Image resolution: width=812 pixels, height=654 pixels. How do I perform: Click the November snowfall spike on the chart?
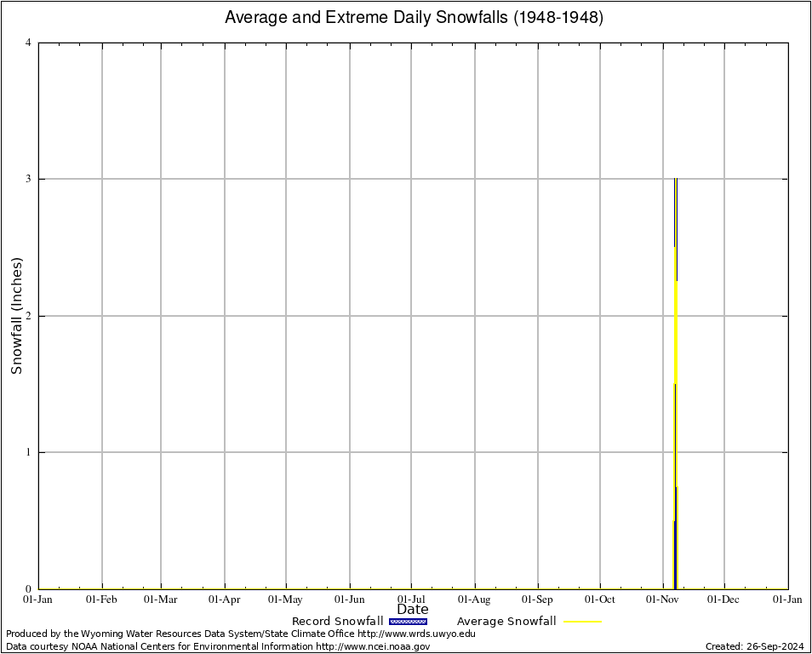[x=675, y=383]
